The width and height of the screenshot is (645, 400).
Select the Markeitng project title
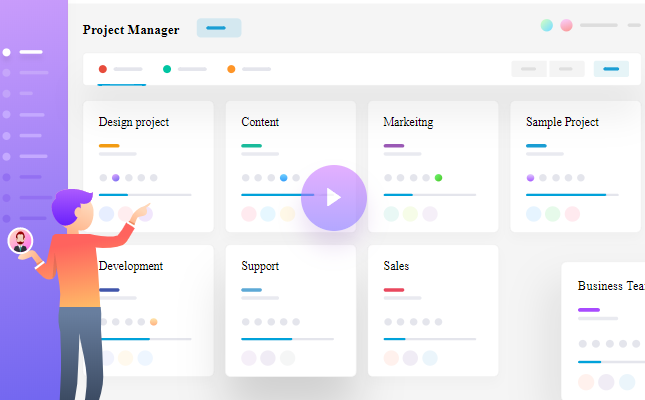pos(408,122)
